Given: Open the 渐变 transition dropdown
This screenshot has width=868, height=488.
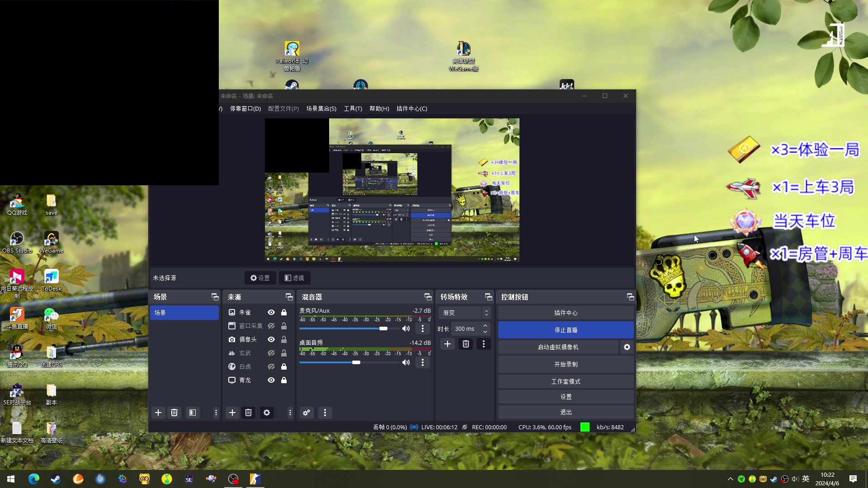Looking at the screenshot, I should 464,313.
